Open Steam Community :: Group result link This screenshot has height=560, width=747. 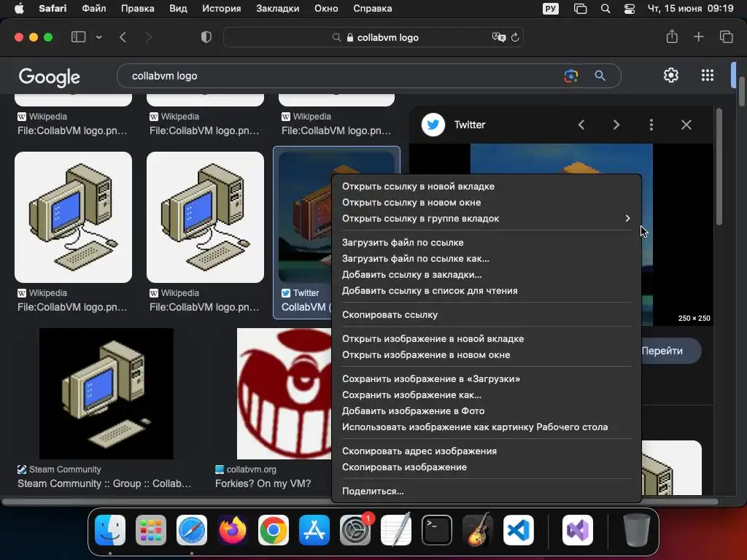coord(104,483)
